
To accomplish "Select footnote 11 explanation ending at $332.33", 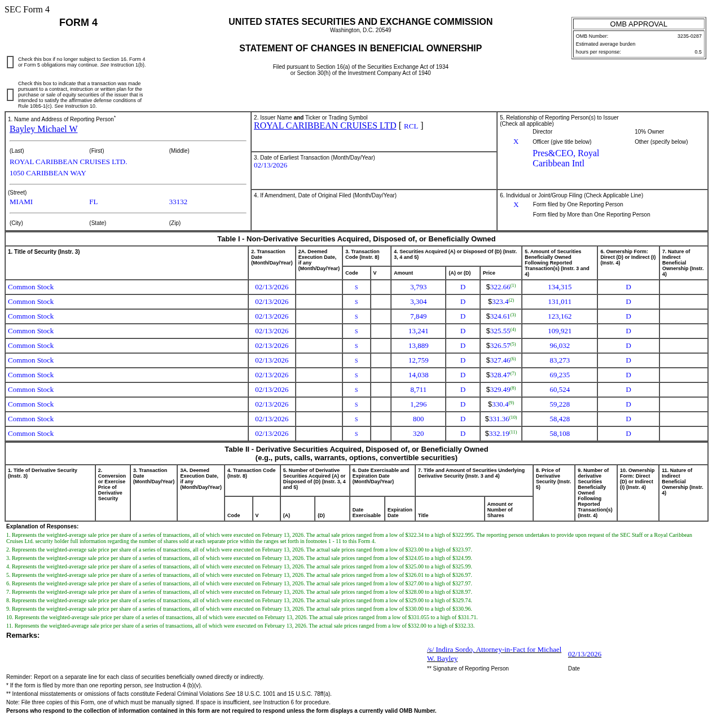I will (x=240, y=626).
